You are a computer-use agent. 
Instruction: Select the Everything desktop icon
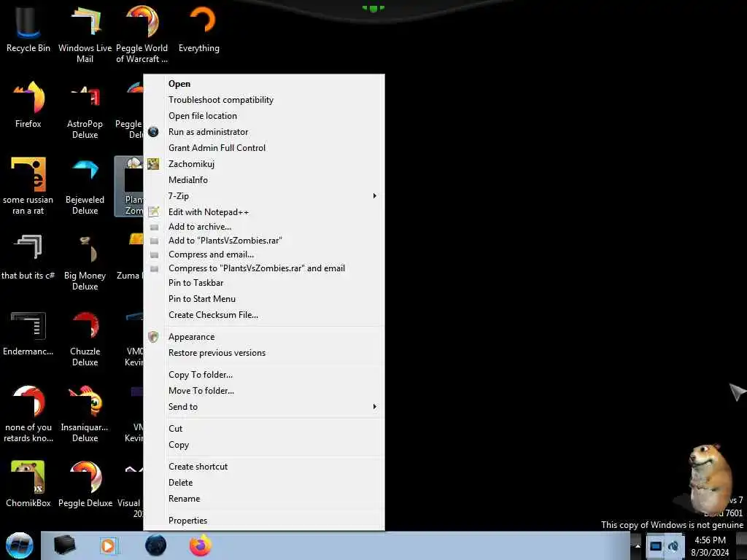(x=199, y=28)
